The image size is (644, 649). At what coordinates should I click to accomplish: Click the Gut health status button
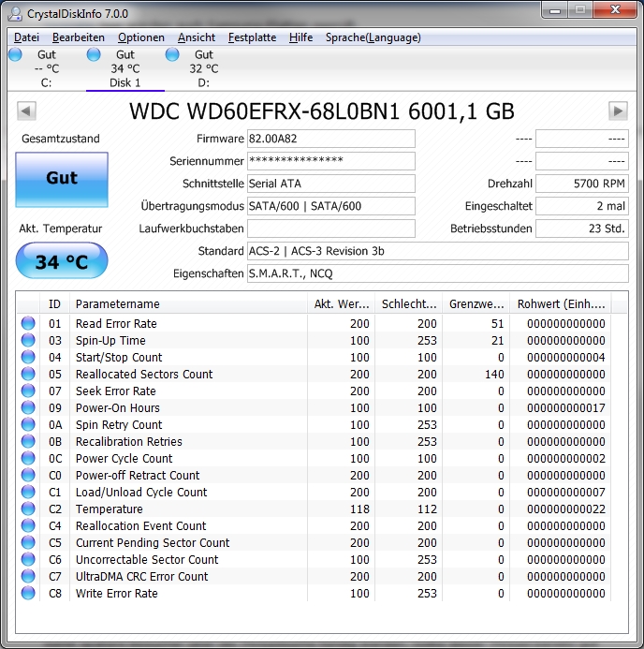click(x=62, y=179)
